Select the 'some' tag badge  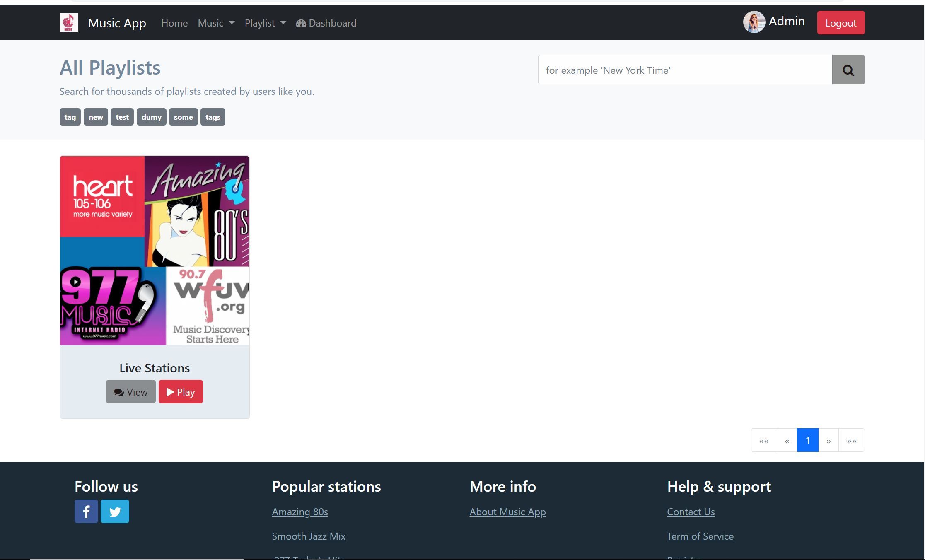[183, 117]
